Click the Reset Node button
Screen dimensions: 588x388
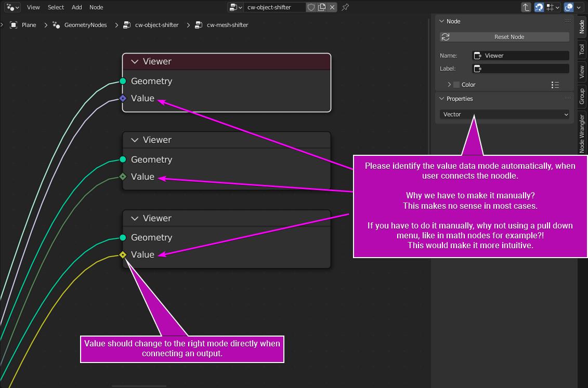click(x=504, y=37)
